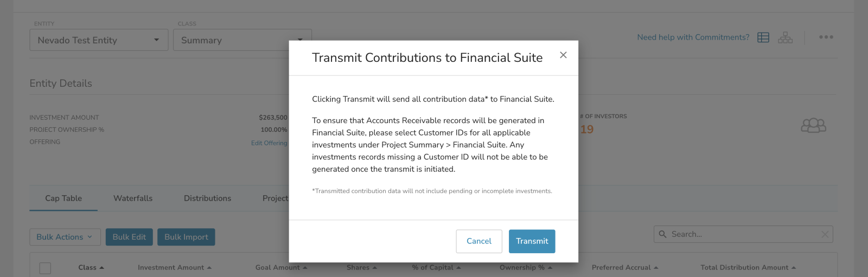Sort by Total Distribution Amount arrow
This screenshot has height=277, width=868.
(794, 268)
